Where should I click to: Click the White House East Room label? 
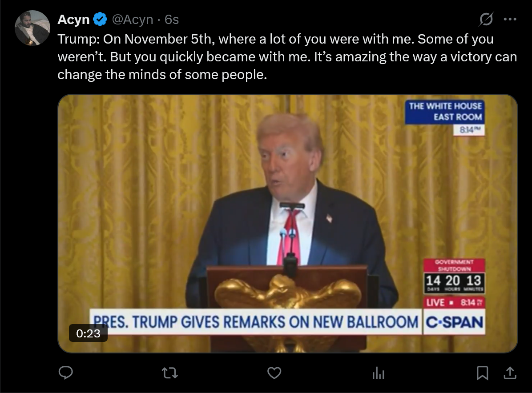pyautogui.click(x=445, y=112)
